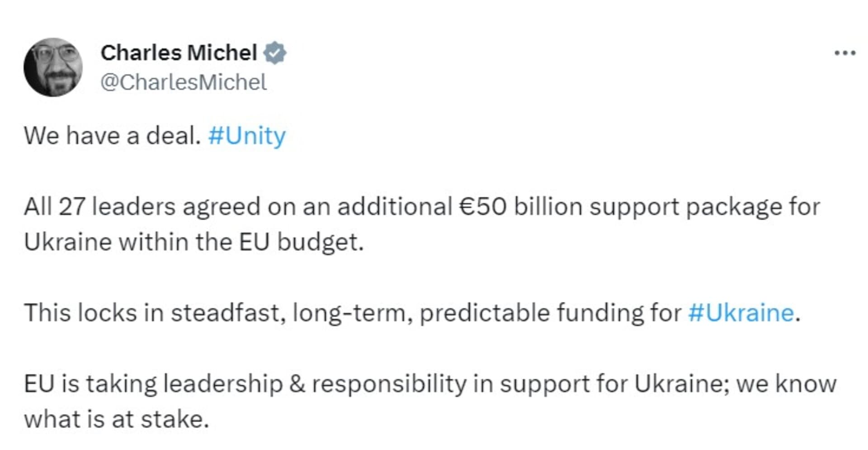Click the "responsibility" word in tweet
Viewport: 868px width, 450px height.
click(389, 384)
